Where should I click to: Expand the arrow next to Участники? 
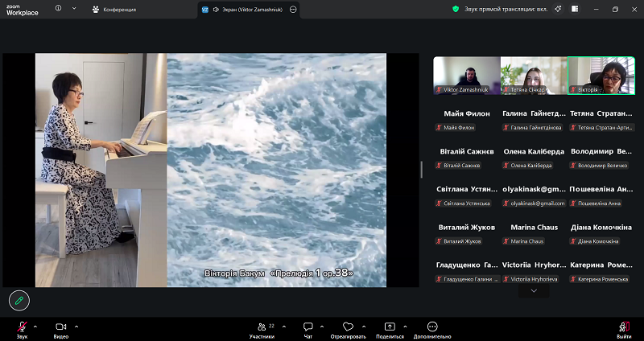[x=282, y=326]
